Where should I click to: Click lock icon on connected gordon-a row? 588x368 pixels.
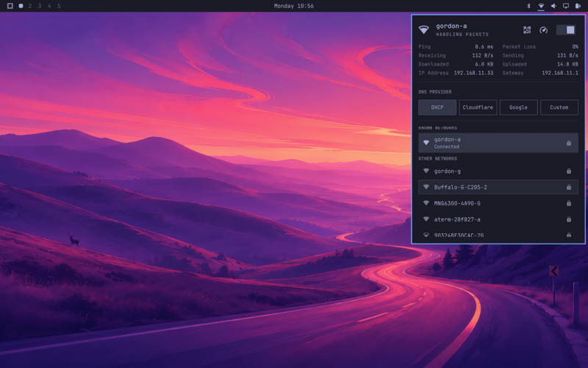coord(568,143)
